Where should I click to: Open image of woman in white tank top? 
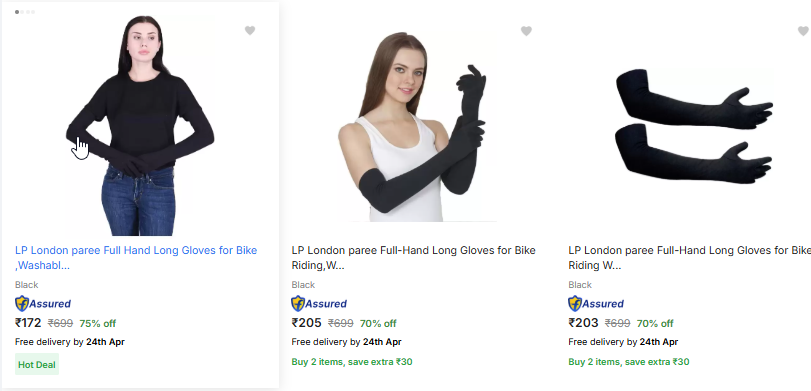417,127
